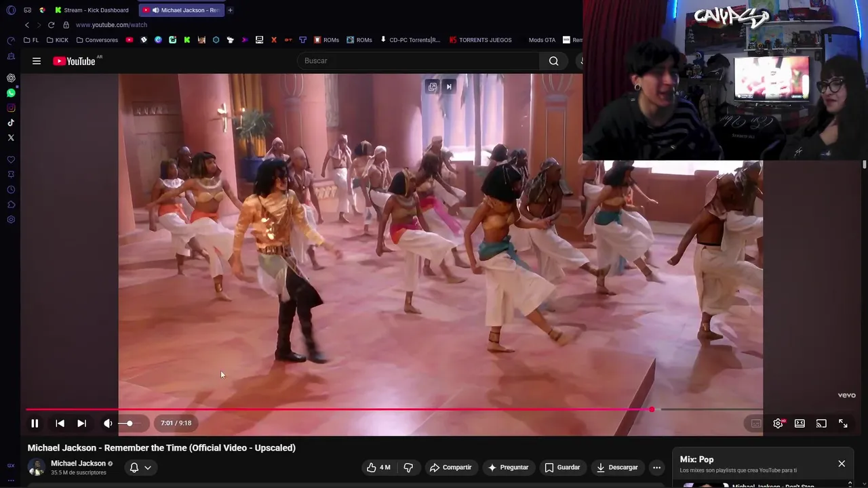Click the search magnifier button

554,61
